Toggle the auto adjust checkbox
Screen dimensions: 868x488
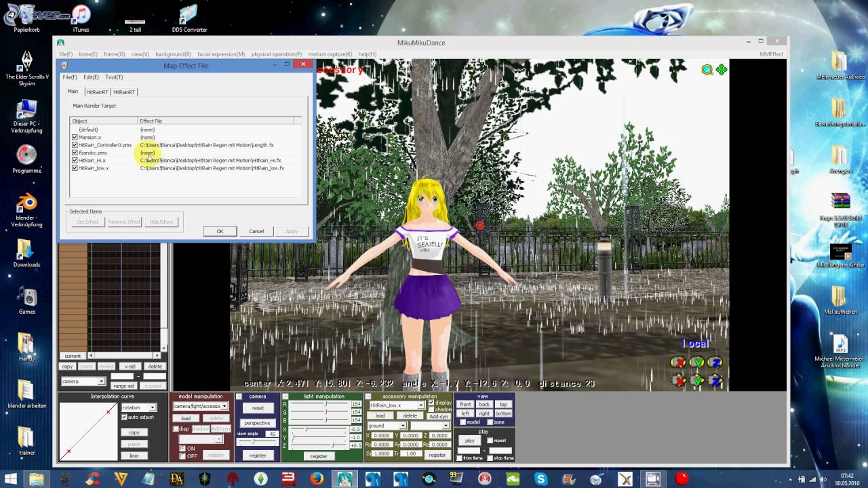tap(124, 417)
